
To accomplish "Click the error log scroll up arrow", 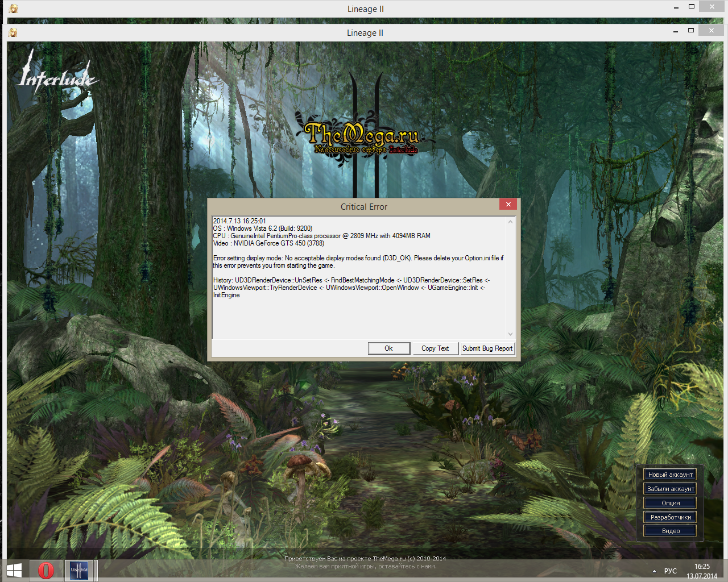I will point(510,222).
